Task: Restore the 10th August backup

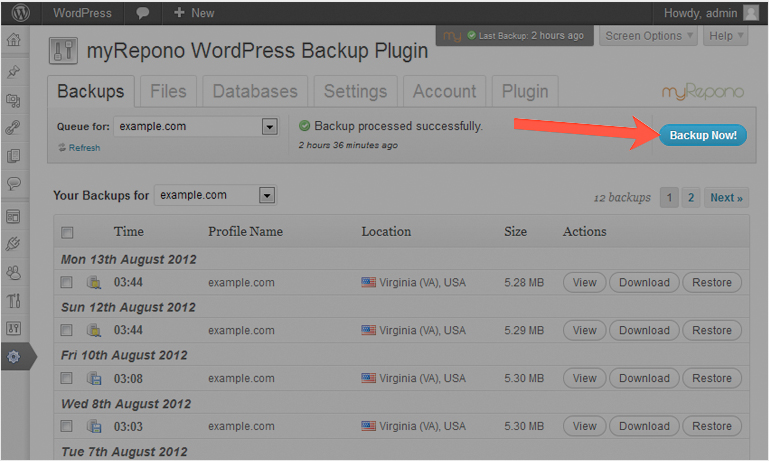Action: [712, 378]
